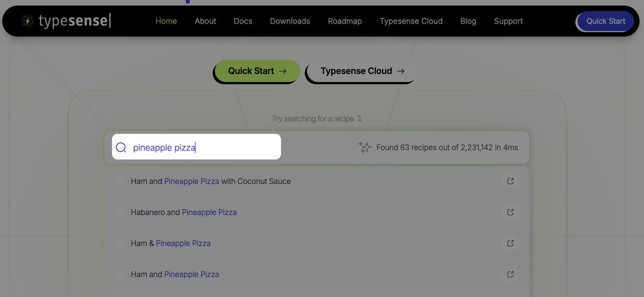Visit the Blog page
The width and height of the screenshot is (644, 297).
pos(468,21)
